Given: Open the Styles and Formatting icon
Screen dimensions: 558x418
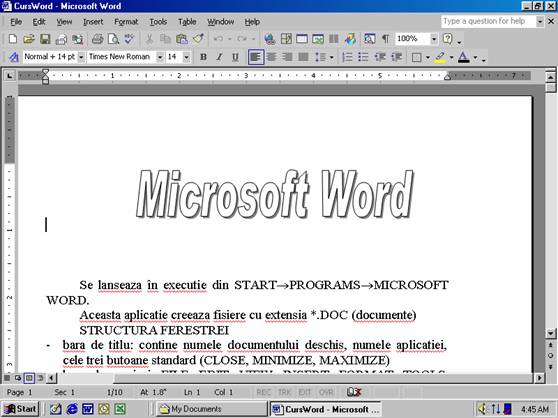Looking at the screenshot, I should click(x=14, y=57).
